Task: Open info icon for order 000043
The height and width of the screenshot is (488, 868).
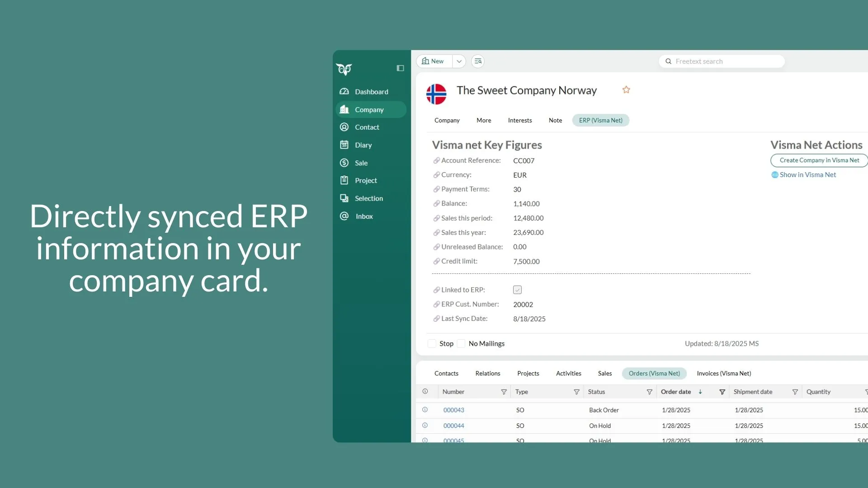Action: click(425, 410)
